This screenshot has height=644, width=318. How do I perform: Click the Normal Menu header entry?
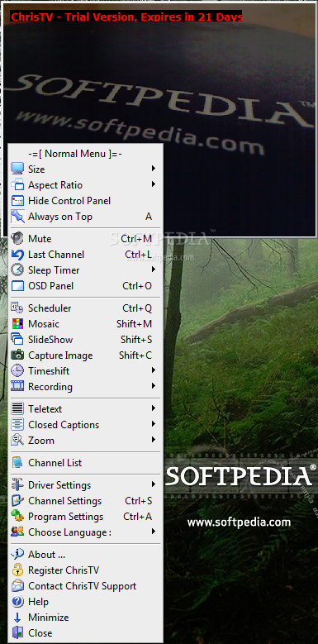[85, 154]
